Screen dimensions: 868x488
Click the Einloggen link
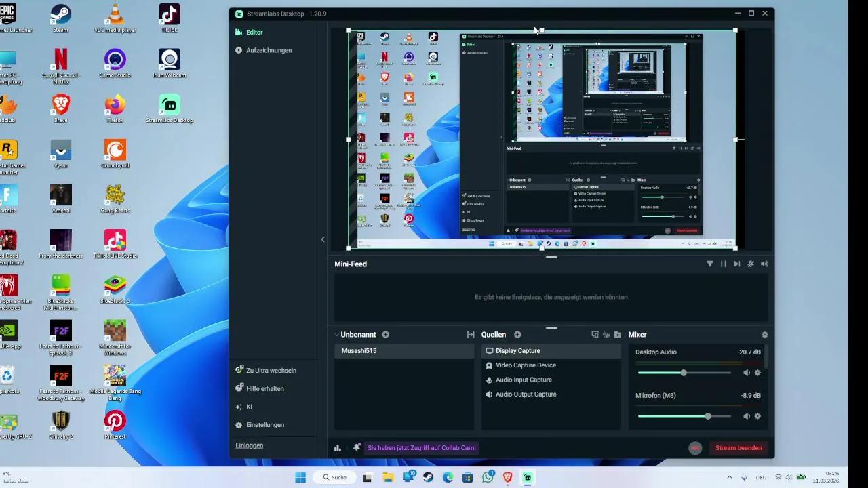pyautogui.click(x=249, y=445)
